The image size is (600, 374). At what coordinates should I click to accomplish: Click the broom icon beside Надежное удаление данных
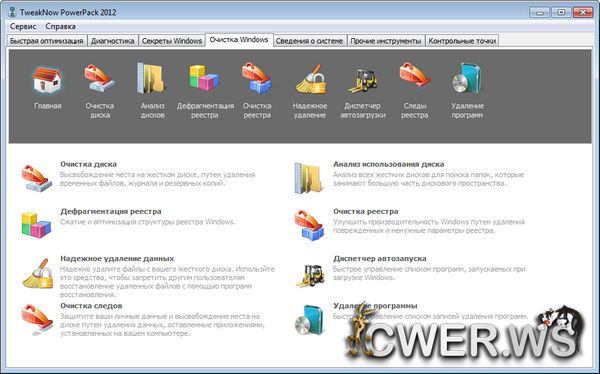pos(38,273)
